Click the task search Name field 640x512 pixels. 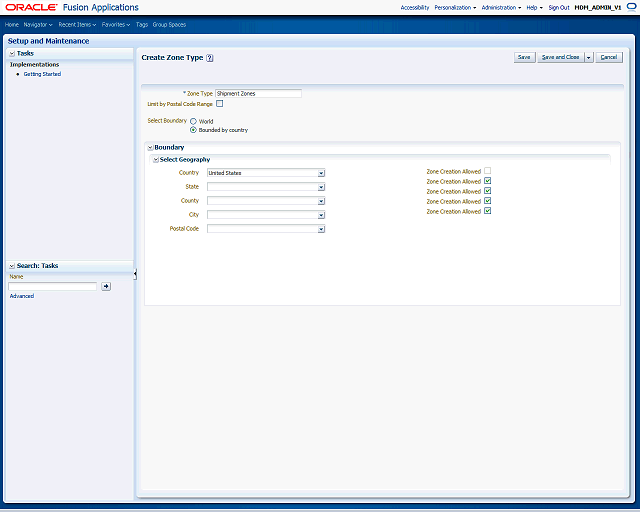click(53, 286)
